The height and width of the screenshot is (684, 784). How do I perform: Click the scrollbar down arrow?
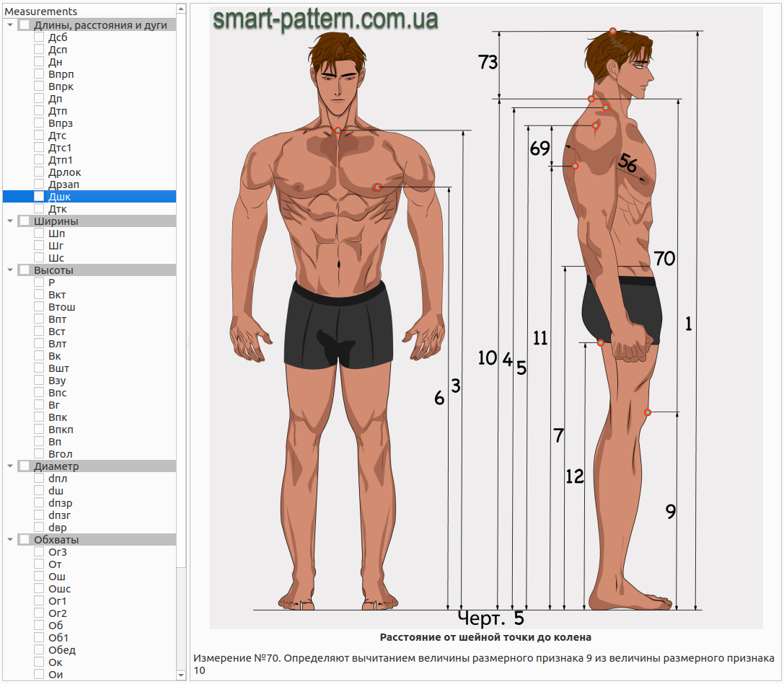point(181,675)
